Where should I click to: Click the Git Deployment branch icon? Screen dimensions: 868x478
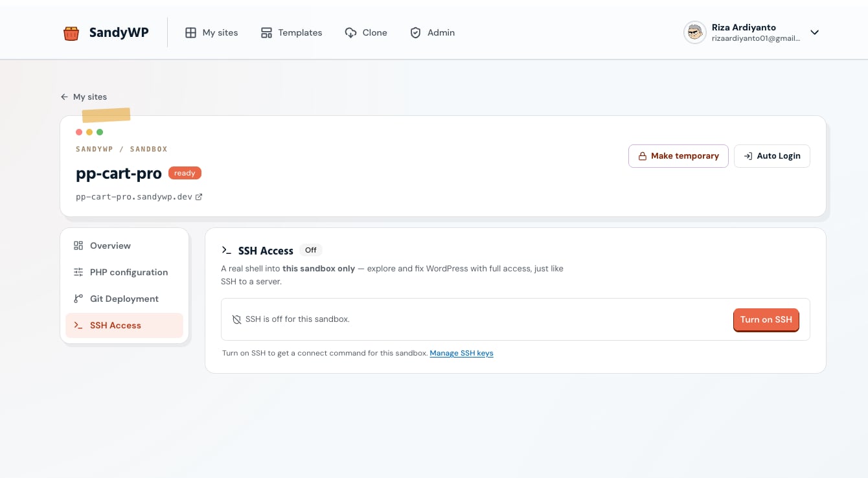pyautogui.click(x=78, y=299)
